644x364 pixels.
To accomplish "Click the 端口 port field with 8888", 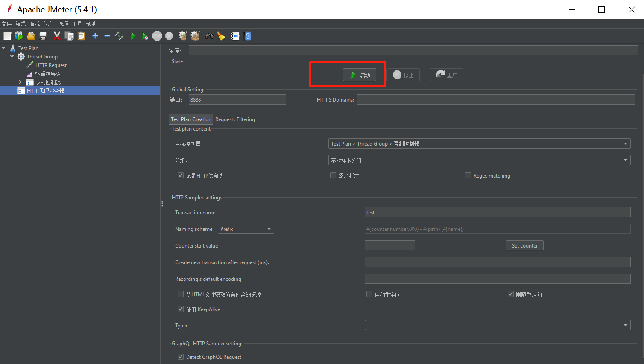I will coord(237,99).
